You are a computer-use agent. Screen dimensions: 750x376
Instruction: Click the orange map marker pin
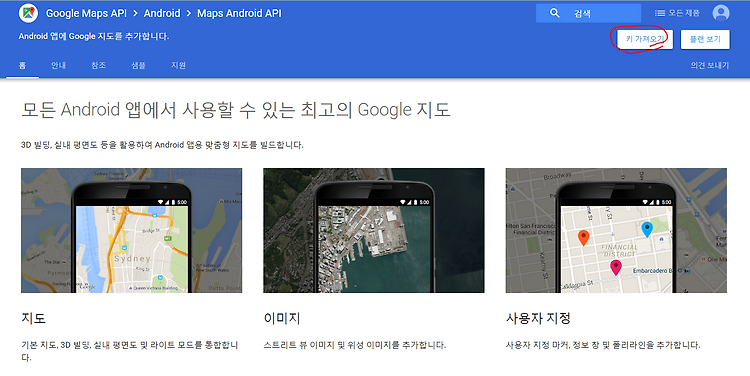pos(584,237)
